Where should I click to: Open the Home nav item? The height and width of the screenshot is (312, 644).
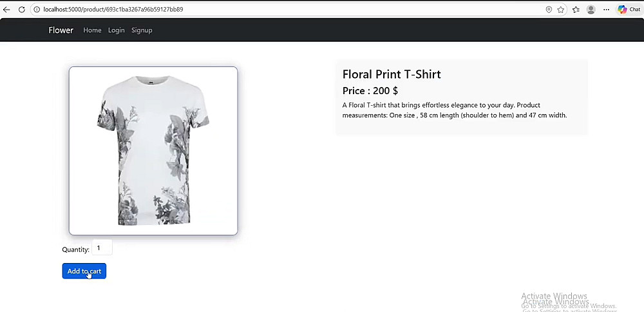click(x=92, y=30)
